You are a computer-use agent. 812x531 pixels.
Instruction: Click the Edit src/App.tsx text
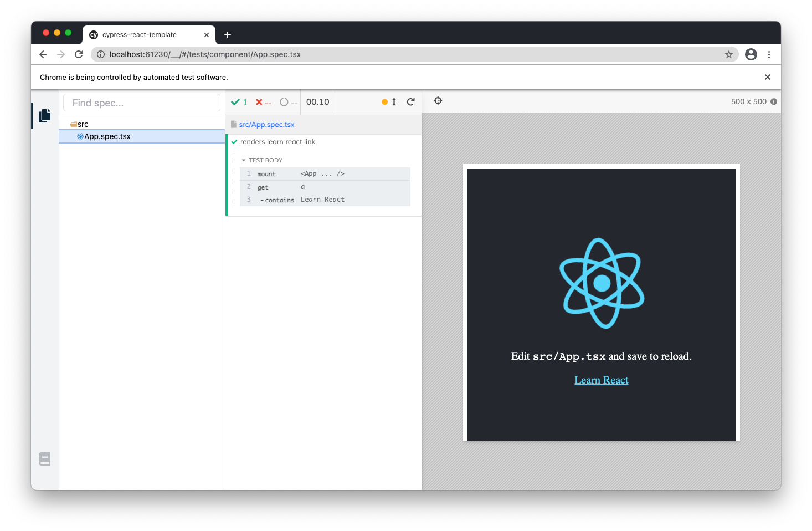[601, 356]
